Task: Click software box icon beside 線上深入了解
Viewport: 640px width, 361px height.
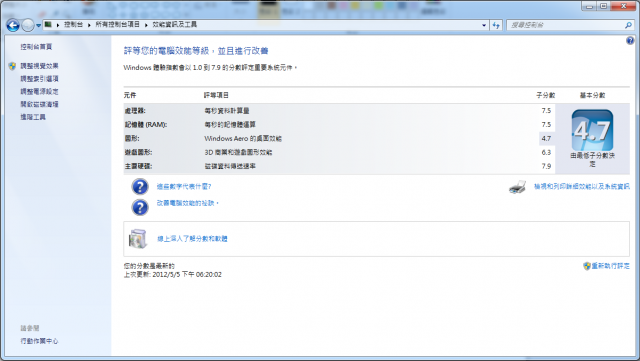Action: coord(138,238)
